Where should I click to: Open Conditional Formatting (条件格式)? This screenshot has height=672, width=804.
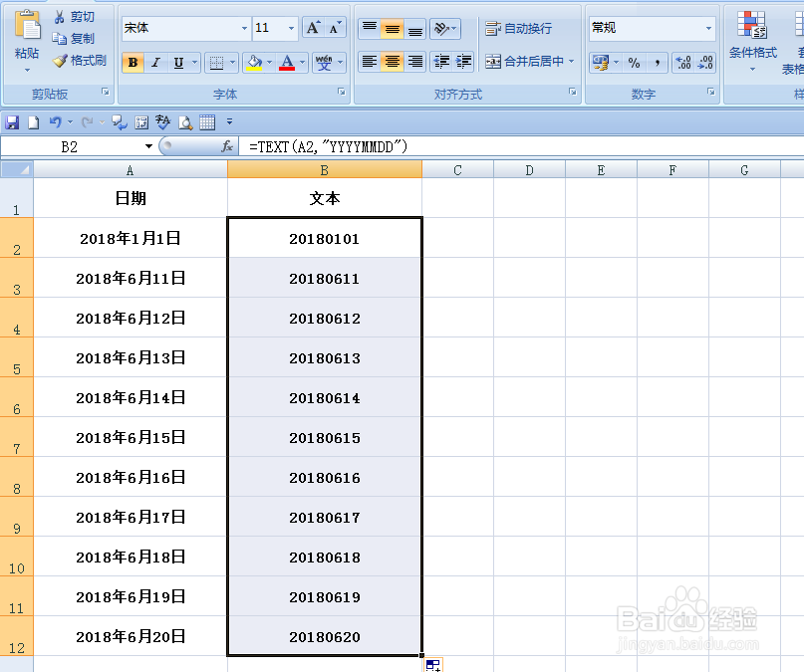coord(753,41)
